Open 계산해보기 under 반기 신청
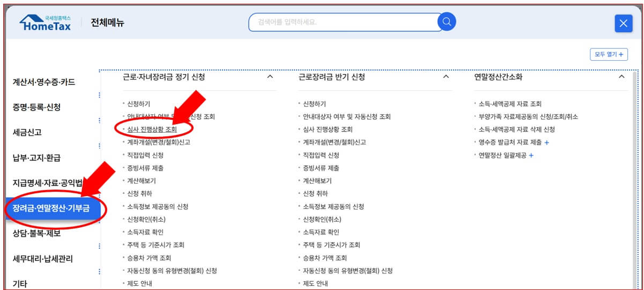 click(317, 181)
